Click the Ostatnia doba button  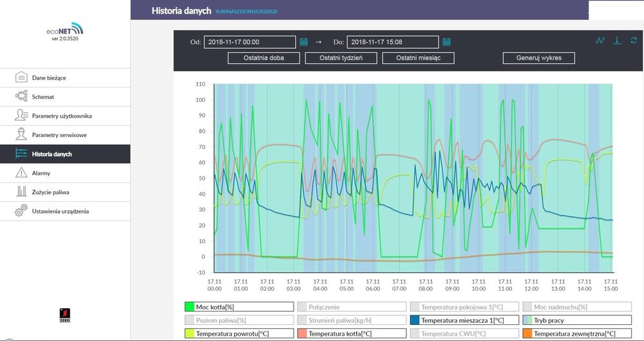point(264,58)
